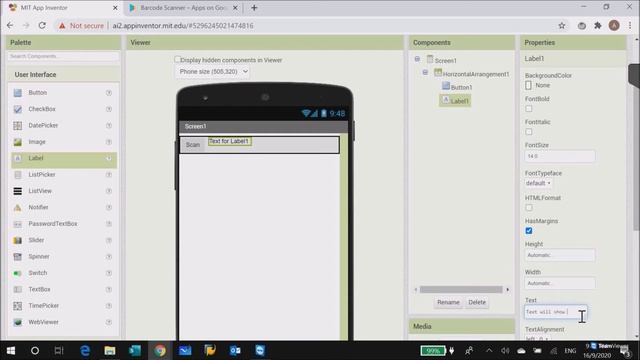Close the Barcode Scanner tab
The image size is (640, 360).
235,8
